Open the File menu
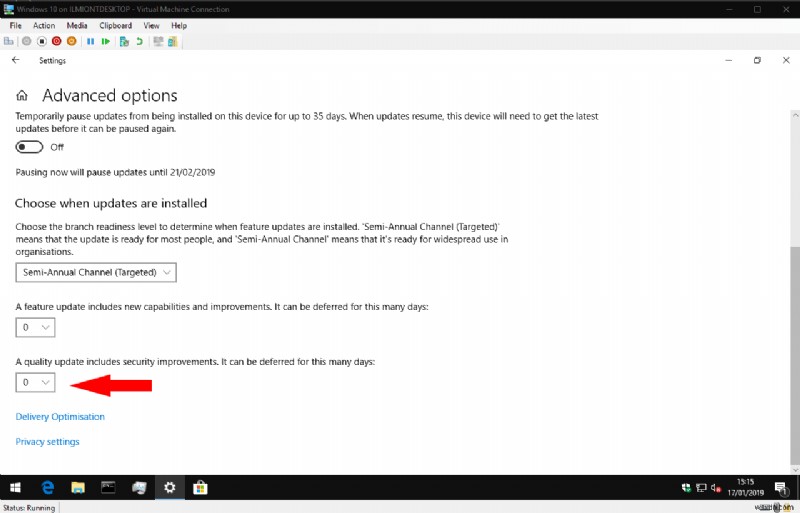Viewport: 800px width, 513px height. click(16, 26)
